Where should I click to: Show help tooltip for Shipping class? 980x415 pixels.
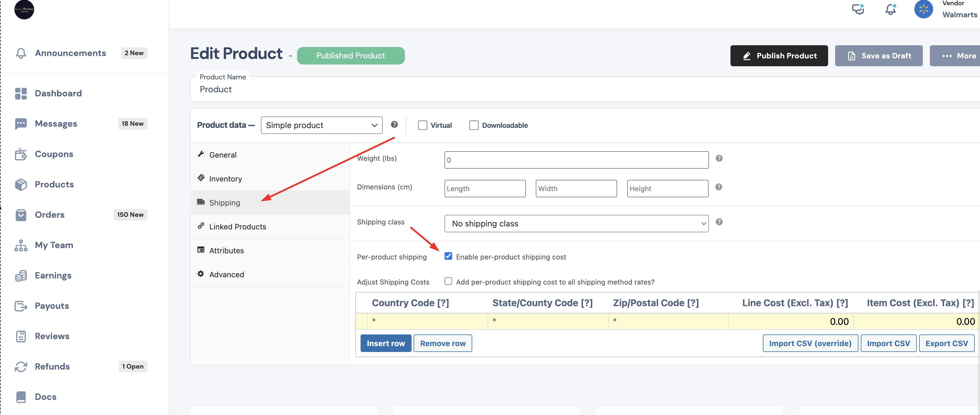719,222
